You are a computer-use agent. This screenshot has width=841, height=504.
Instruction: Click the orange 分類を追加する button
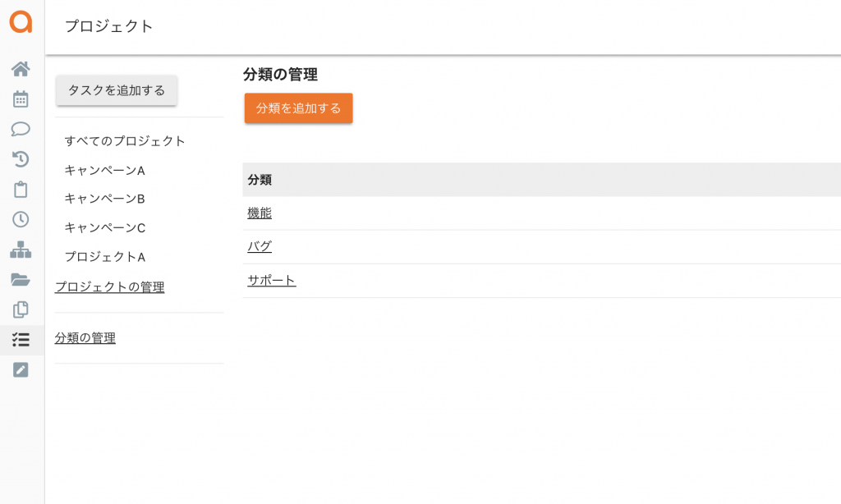pyautogui.click(x=299, y=108)
